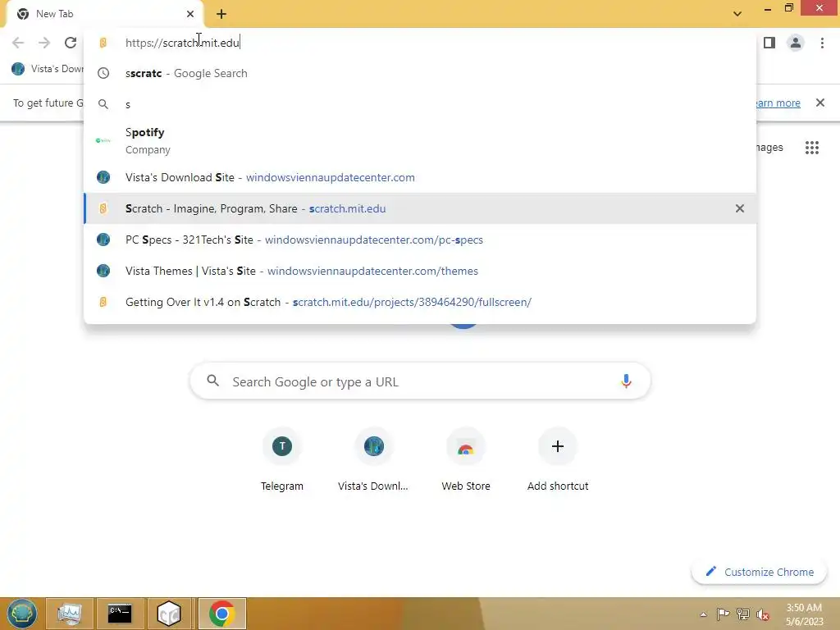Show hidden system tray icons arrow
Screen dimensions: 840x630
click(703, 614)
